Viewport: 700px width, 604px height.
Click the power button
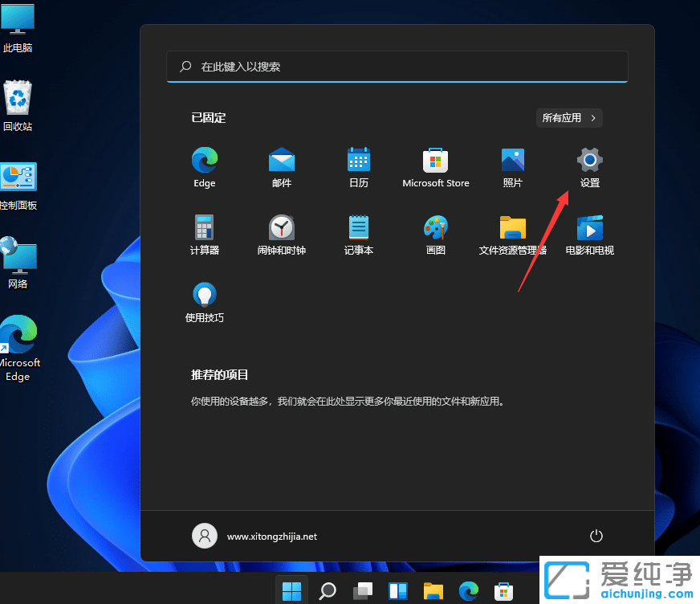(x=596, y=535)
